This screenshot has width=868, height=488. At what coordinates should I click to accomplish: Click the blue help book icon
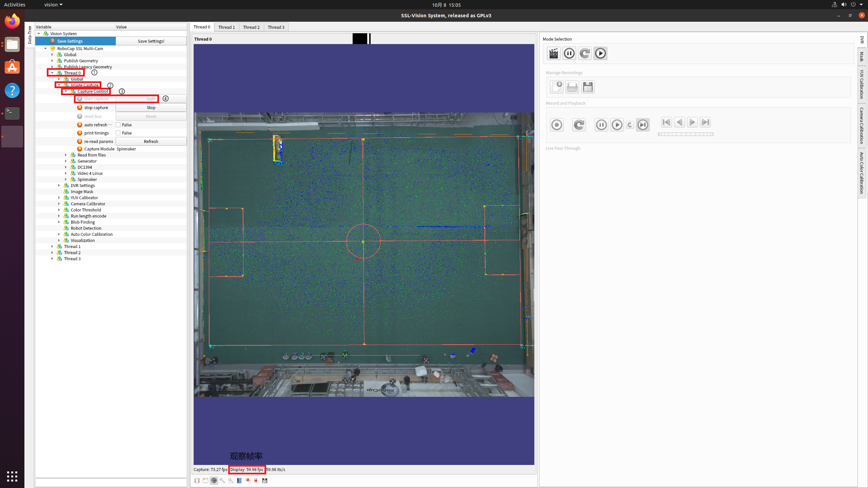239,481
